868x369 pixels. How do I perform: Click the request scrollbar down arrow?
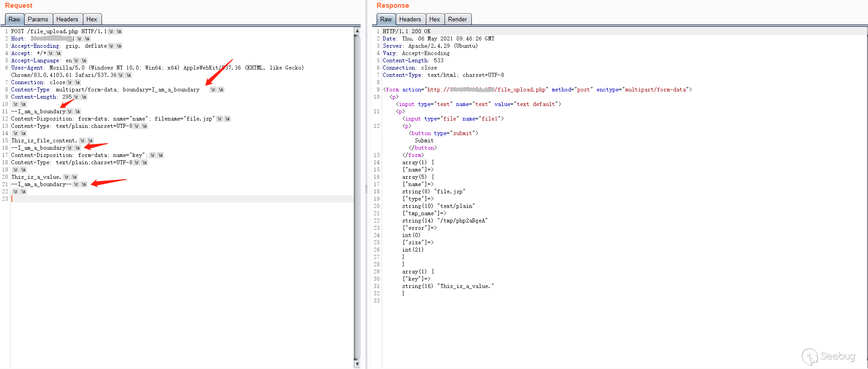click(x=357, y=364)
